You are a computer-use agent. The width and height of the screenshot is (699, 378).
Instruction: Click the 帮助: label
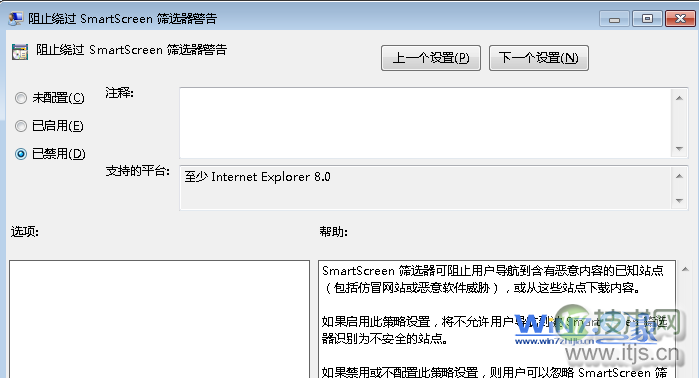[333, 231]
